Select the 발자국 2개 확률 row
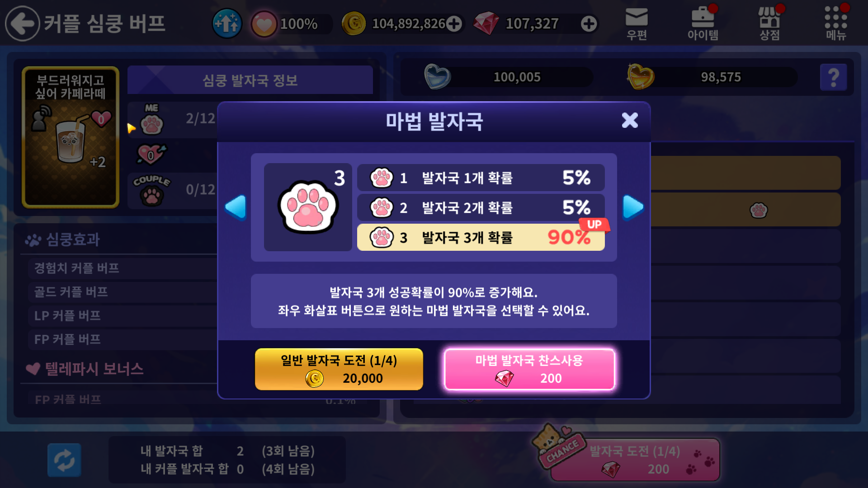Viewport: 868px width, 488px height. click(481, 207)
